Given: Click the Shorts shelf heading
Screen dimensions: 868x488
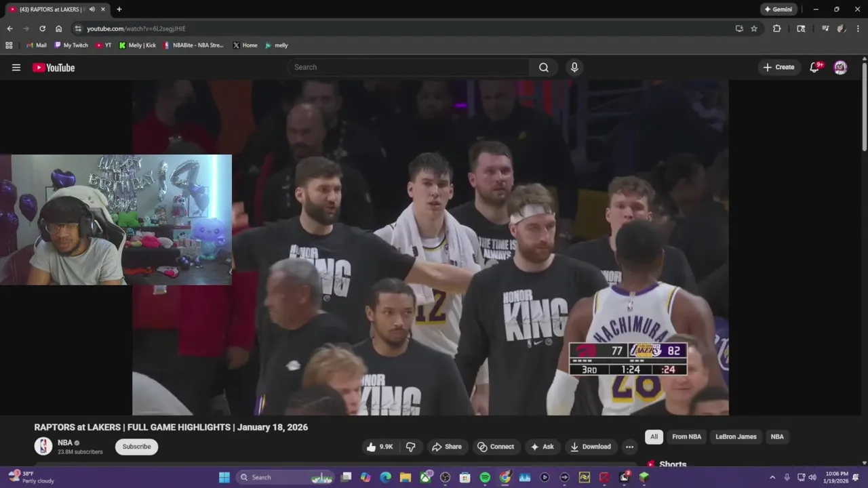Looking at the screenshot, I should 673,464.
